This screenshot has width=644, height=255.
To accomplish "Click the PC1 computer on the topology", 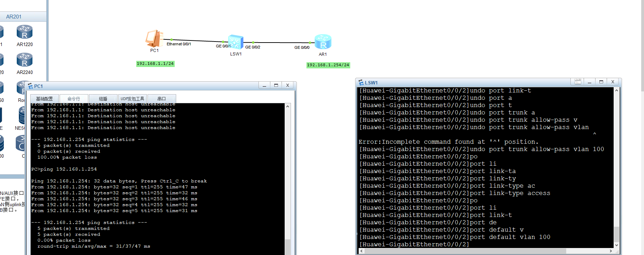I will [154, 39].
